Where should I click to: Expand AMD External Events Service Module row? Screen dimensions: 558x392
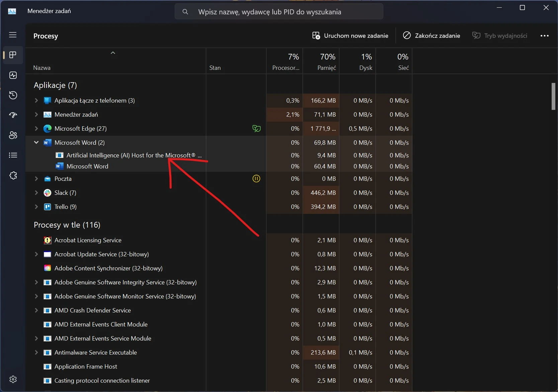[36, 338]
